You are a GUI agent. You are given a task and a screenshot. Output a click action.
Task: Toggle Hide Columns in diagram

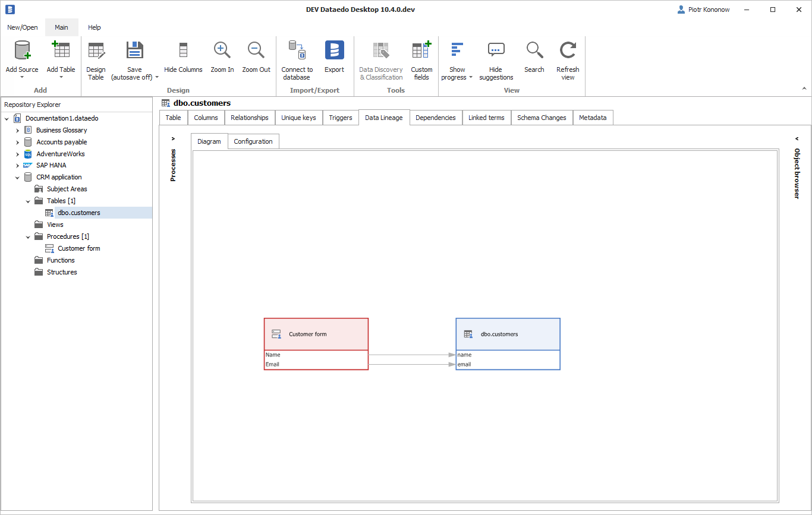tap(183, 59)
